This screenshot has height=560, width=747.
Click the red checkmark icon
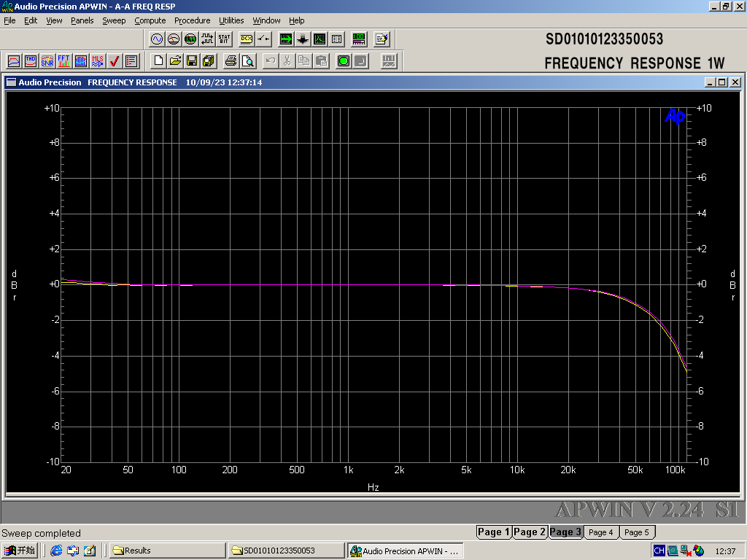point(114,61)
